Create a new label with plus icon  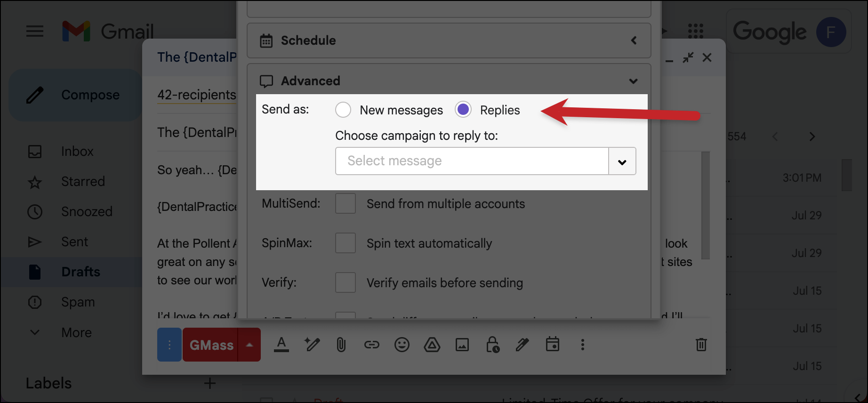(x=210, y=383)
